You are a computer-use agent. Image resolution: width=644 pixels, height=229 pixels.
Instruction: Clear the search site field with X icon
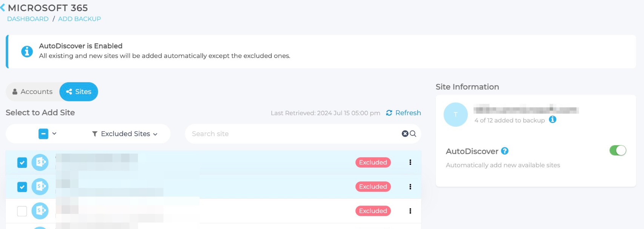pyautogui.click(x=405, y=134)
